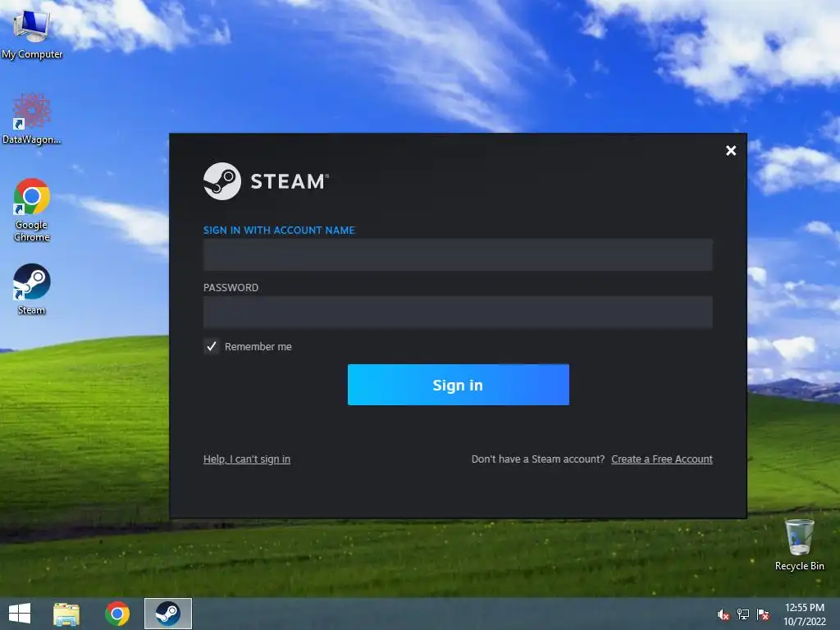Click the blue Sign in button
The height and width of the screenshot is (630, 840).
click(458, 385)
